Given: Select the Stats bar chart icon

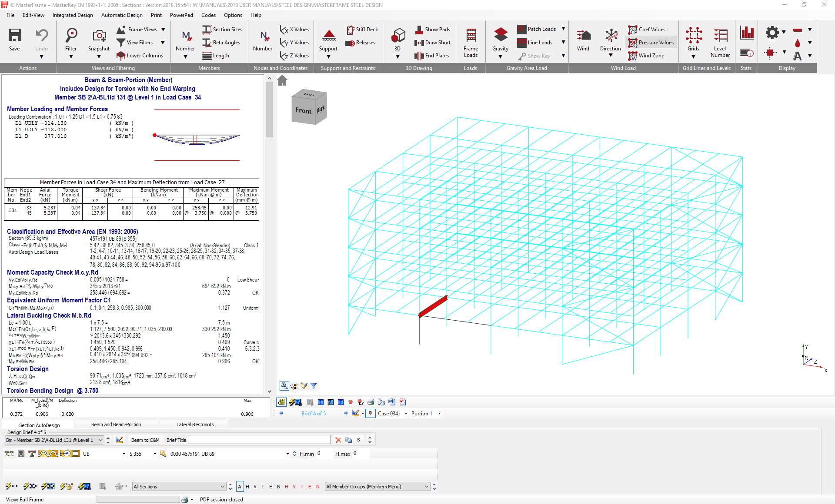Looking at the screenshot, I should pos(748,32).
